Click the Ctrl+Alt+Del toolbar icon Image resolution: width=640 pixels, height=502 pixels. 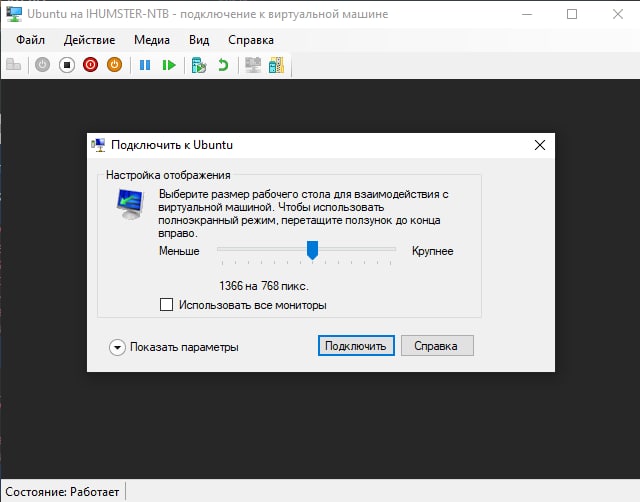[13, 65]
